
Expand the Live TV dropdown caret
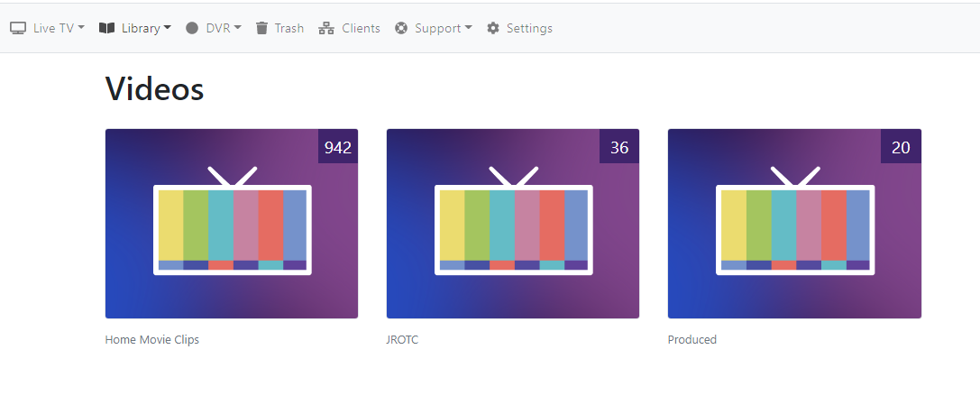tap(81, 28)
